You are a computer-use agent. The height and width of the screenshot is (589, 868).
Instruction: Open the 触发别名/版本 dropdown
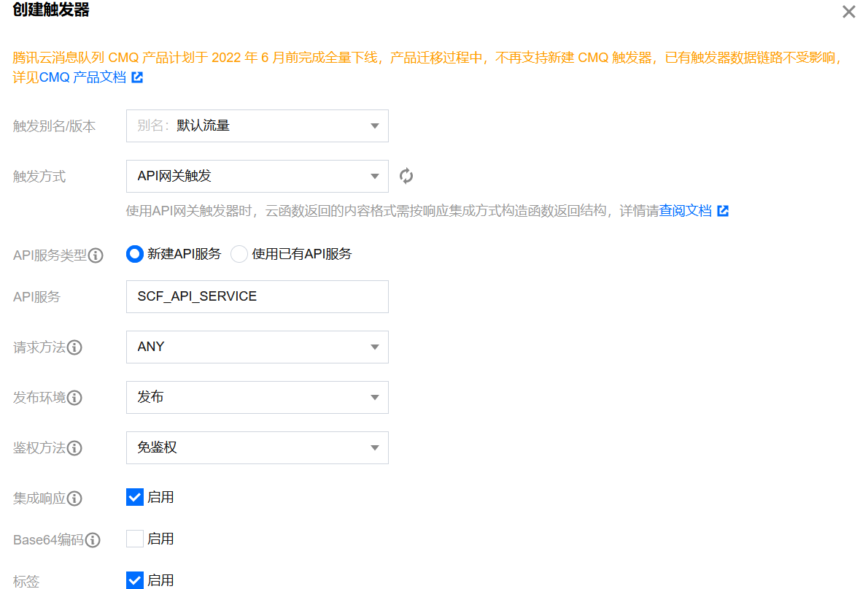tap(257, 126)
